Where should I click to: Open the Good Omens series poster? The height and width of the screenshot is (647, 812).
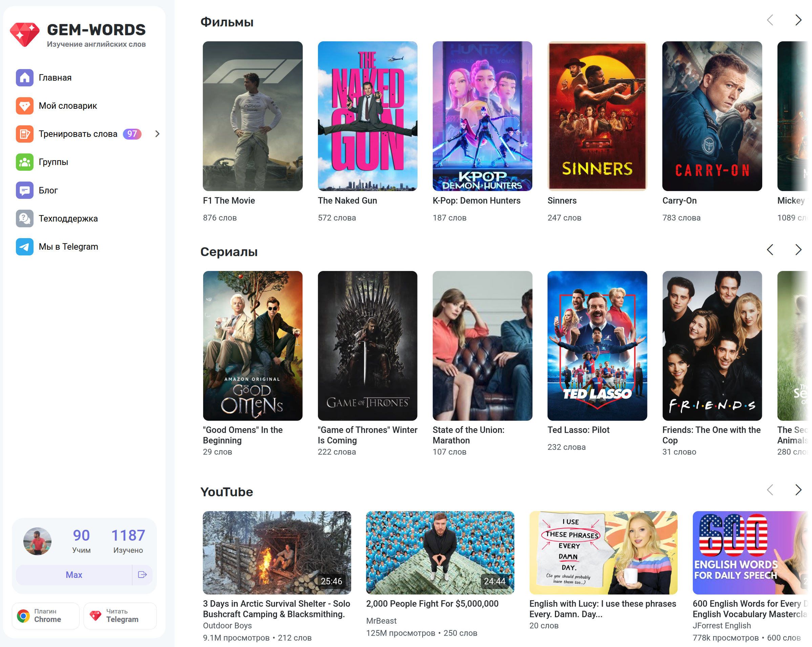[253, 346]
